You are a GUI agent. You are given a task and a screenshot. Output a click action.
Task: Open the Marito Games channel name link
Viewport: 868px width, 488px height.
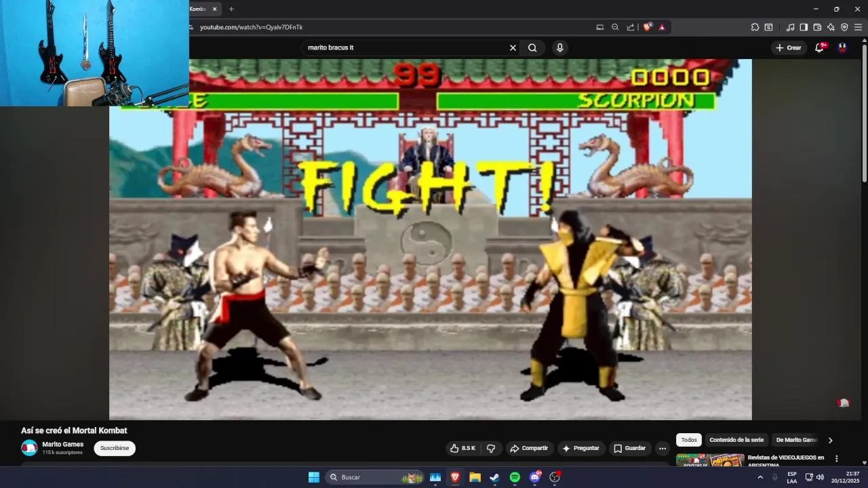63,445
